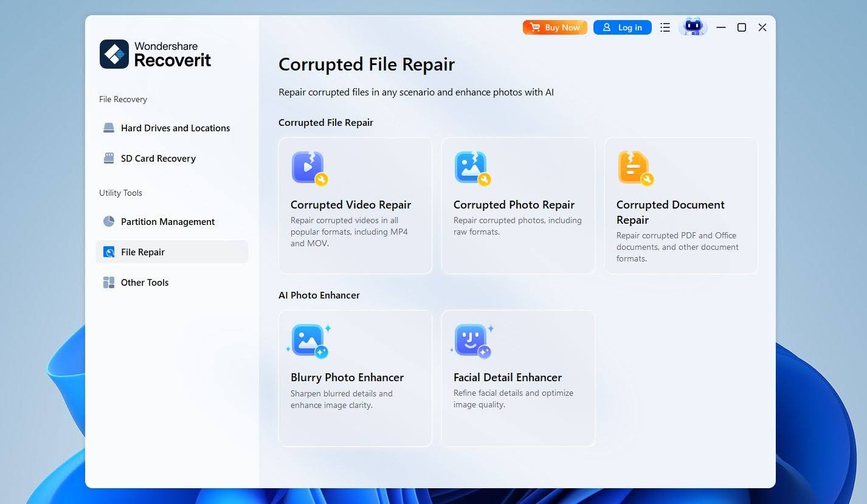Screen dimensions: 867x504
Task: Click the Facial Detail Enhancer card icon
Action: (472, 341)
